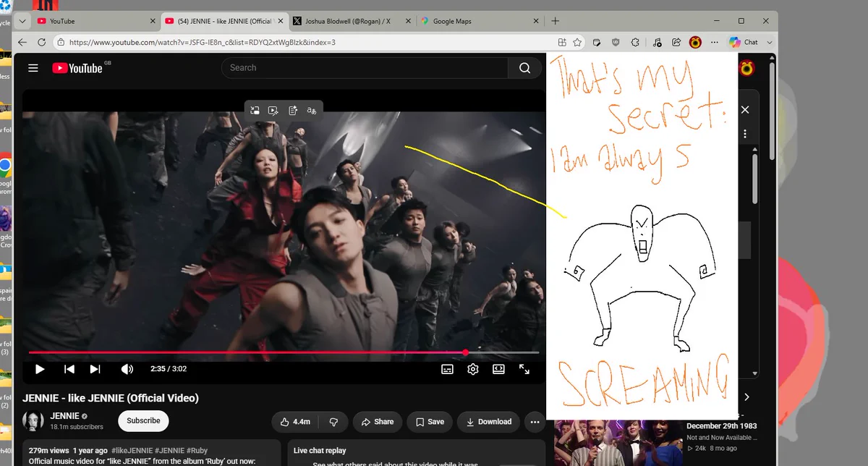868x466 pixels.
Task: View site information lock icon
Action: point(61,42)
